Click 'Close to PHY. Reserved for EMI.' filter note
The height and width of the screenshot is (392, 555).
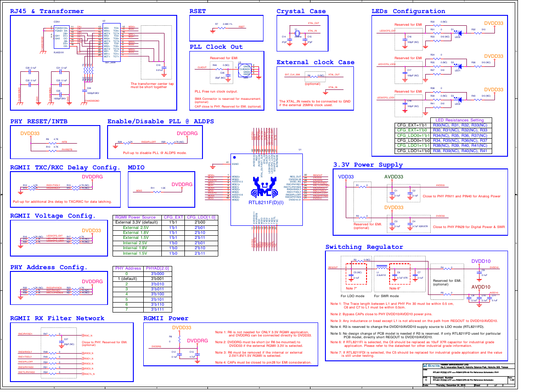pyautogui.click(x=104, y=344)
